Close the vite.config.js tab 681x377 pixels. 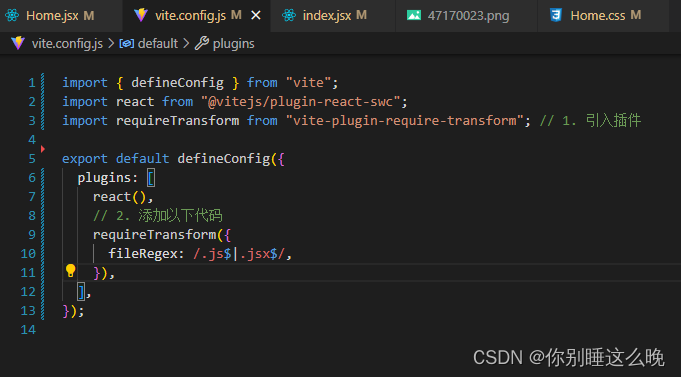point(256,16)
